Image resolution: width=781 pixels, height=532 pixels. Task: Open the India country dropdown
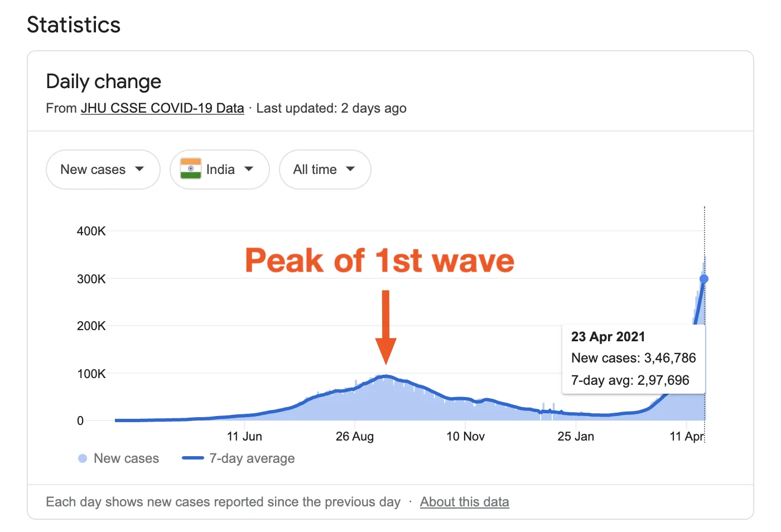pyautogui.click(x=219, y=170)
